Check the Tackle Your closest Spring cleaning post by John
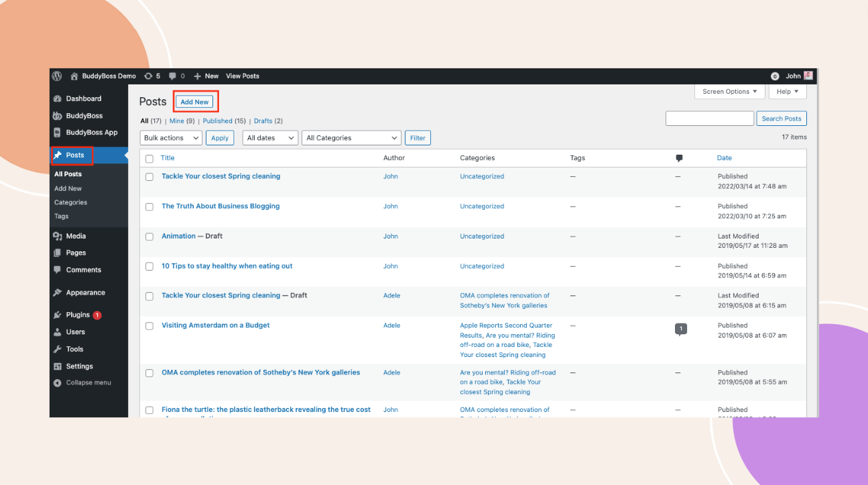868x485 pixels. pyautogui.click(x=149, y=177)
